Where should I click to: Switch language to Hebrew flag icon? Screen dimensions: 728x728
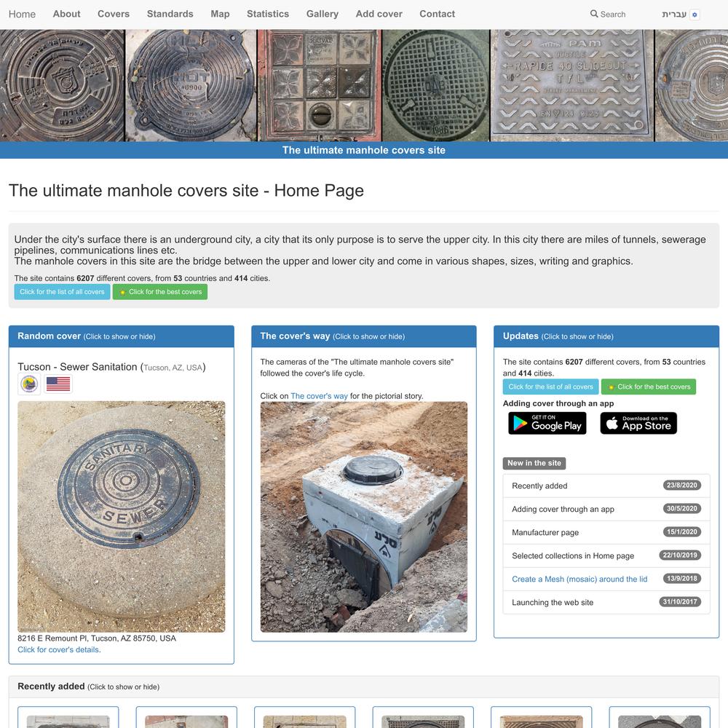(695, 15)
